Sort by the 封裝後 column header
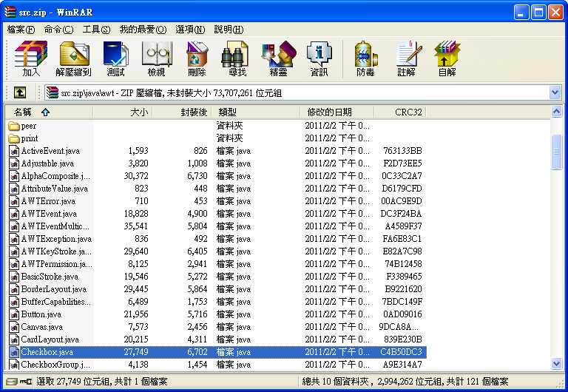The height and width of the screenshot is (392, 568). (x=181, y=112)
